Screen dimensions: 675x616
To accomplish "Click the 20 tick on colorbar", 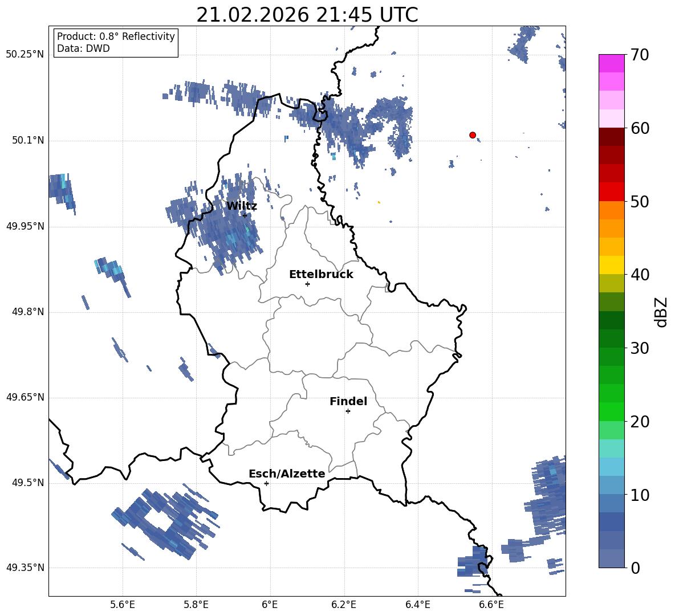I will point(640,422).
